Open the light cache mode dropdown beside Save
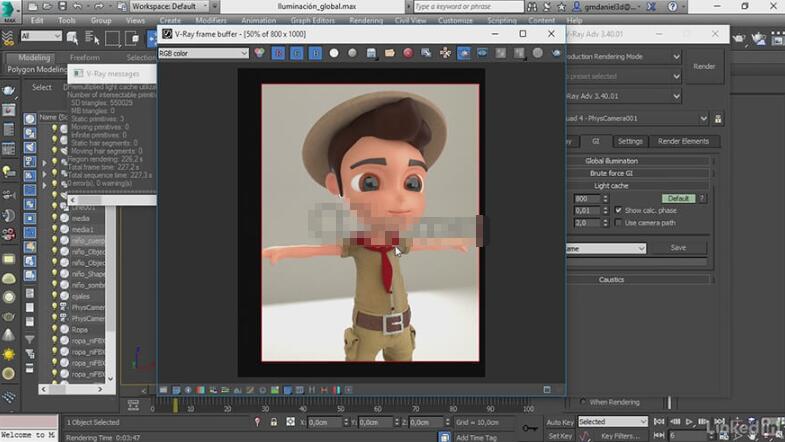Image resolution: width=785 pixels, height=442 pixels. coord(606,248)
